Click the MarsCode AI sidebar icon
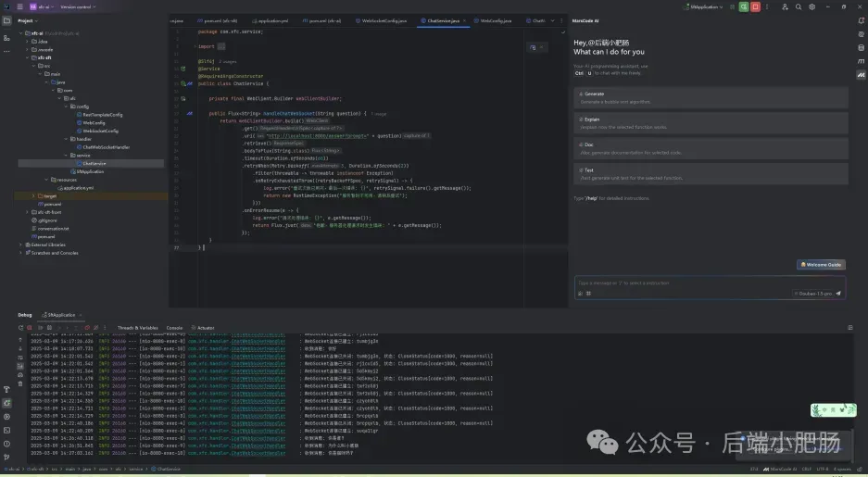This screenshot has width=868, height=477. (861, 74)
